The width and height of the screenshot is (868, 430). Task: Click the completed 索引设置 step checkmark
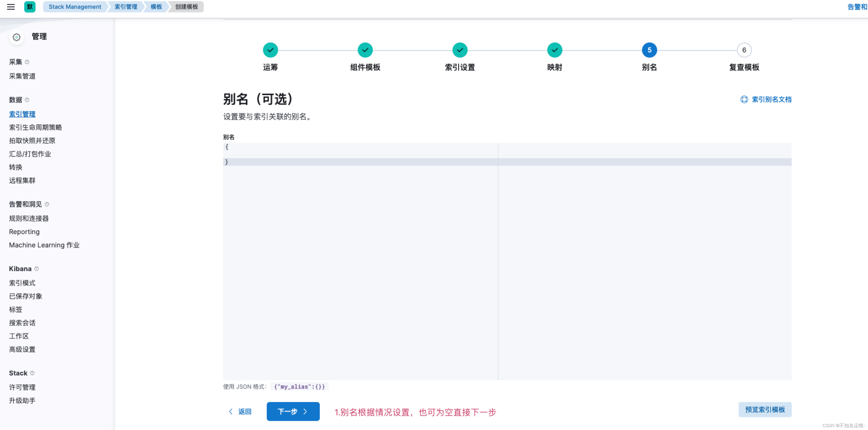(x=460, y=50)
